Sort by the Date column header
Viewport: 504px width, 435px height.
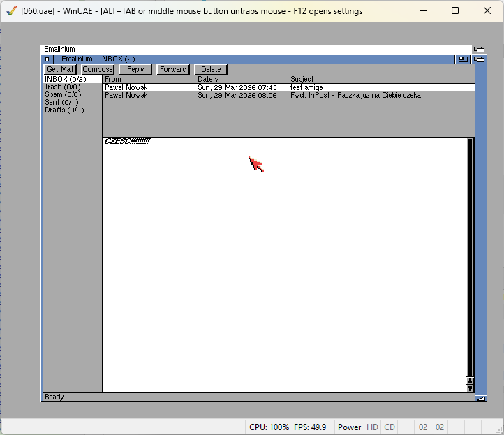pos(208,79)
